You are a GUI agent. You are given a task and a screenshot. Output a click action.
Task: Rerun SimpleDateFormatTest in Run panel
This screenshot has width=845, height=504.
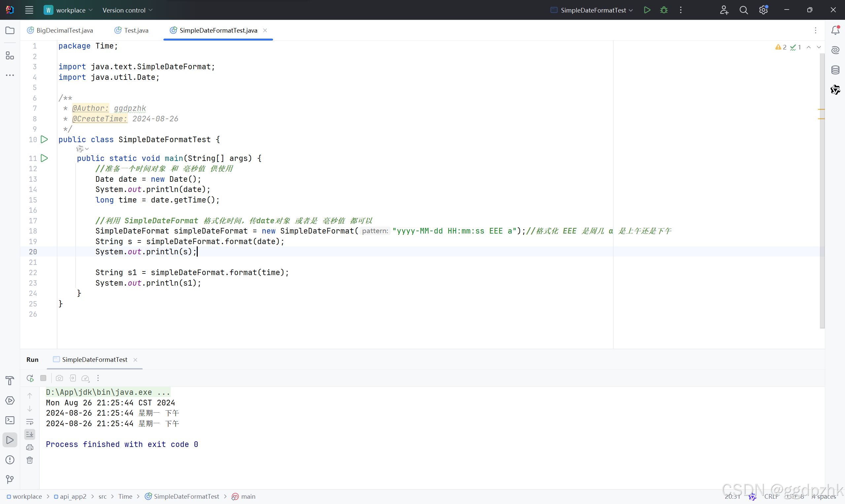[x=30, y=378]
